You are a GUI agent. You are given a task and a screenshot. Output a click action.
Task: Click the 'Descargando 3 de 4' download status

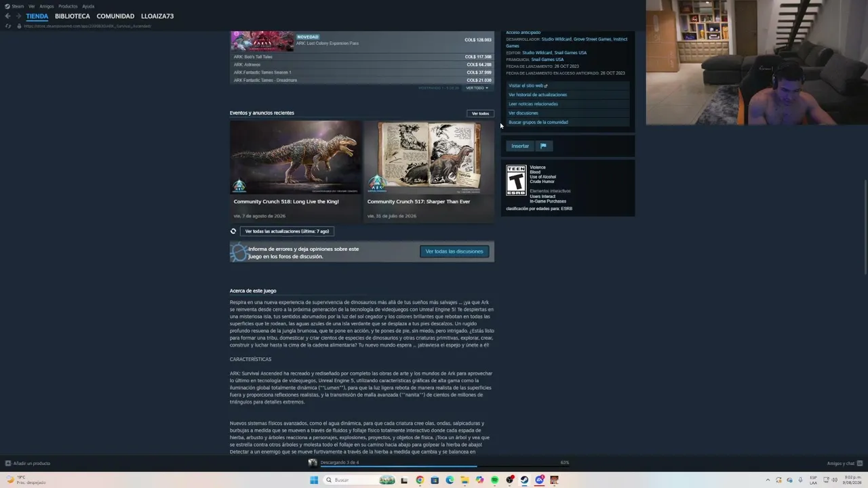(x=340, y=462)
